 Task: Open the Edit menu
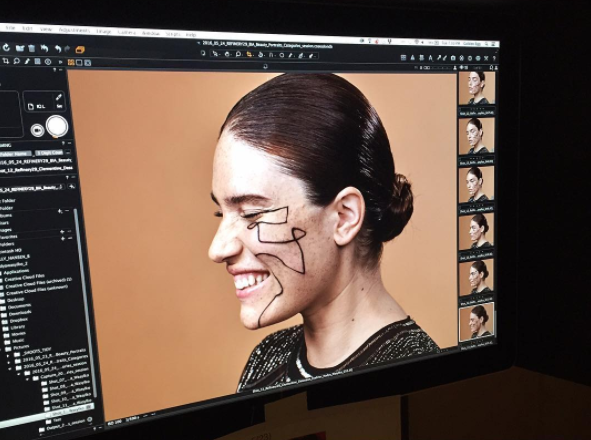[27, 29]
